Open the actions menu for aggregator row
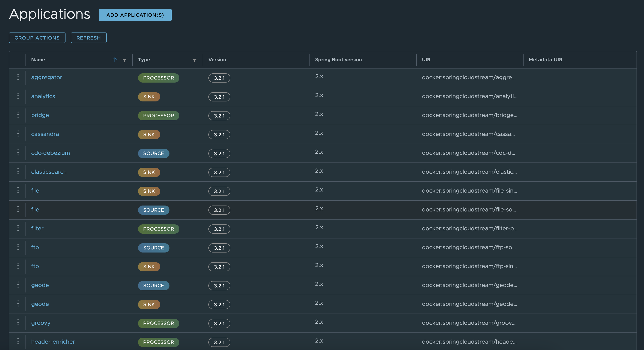This screenshot has width=644, height=350. [x=18, y=77]
